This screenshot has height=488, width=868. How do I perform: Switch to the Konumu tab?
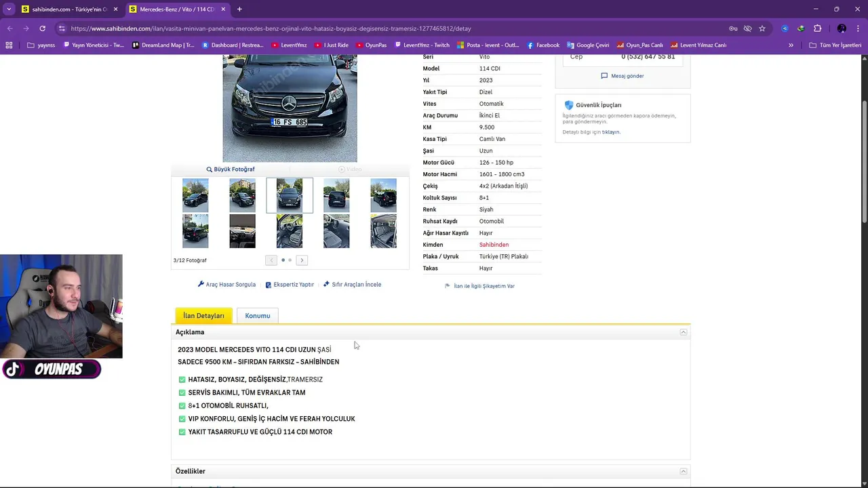[258, 316]
